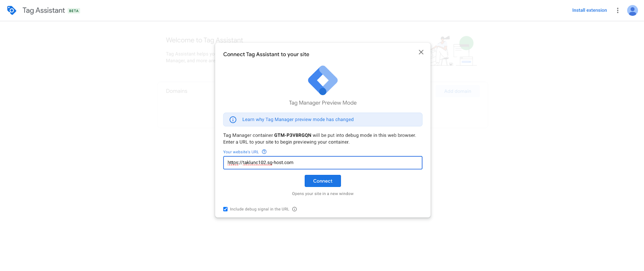Click the Tag Manager Preview Mode caption

click(x=323, y=103)
